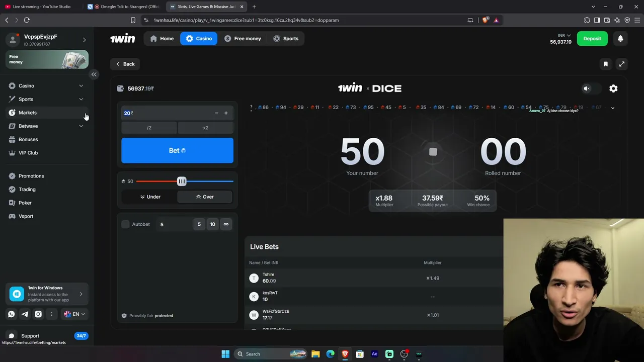Viewport: 644px width, 362px height.
Task: Select the Under bet direction
Action: tap(150, 197)
